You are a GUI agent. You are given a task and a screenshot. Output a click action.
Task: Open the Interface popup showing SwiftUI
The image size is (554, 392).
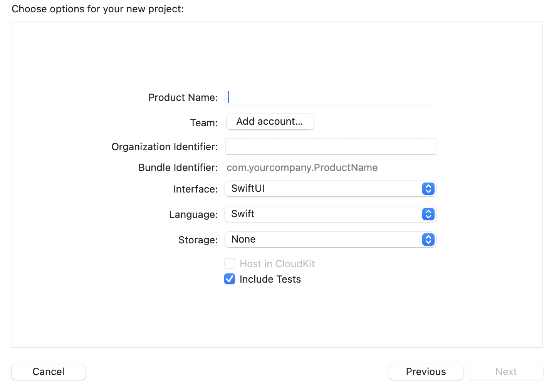(x=324, y=189)
